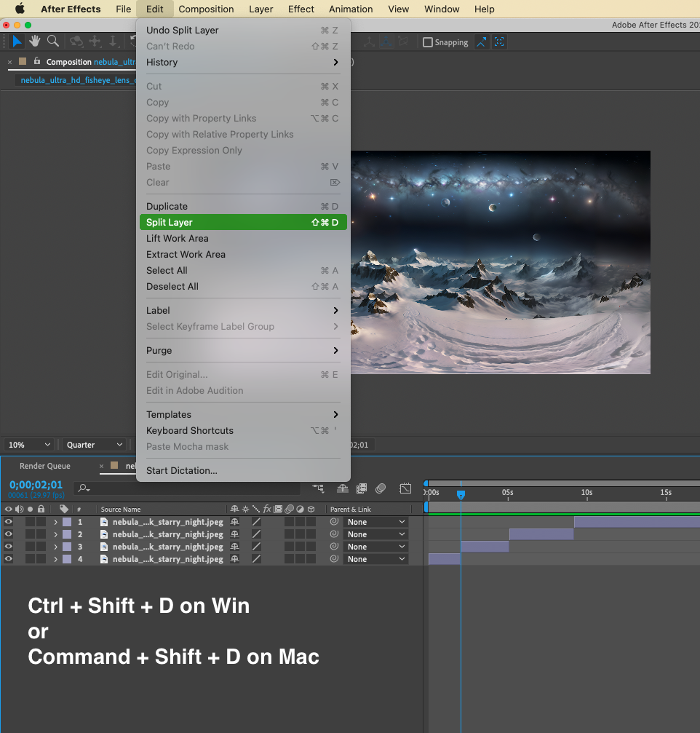700x733 pixels.
Task: Hide layer 2 using its eye icon
Action: (9, 534)
